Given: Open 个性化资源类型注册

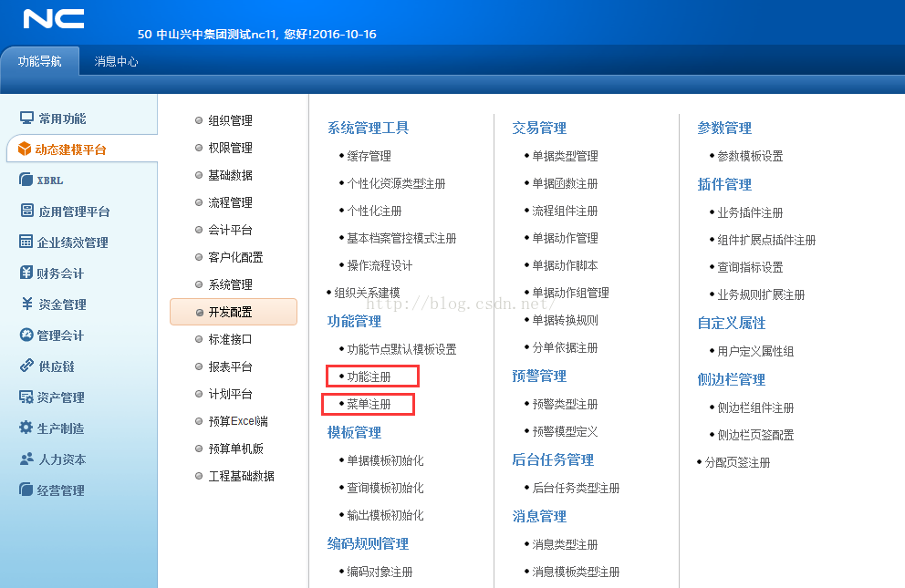Looking at the screenshot, I should pyautogui.click(x=396, y=183).
